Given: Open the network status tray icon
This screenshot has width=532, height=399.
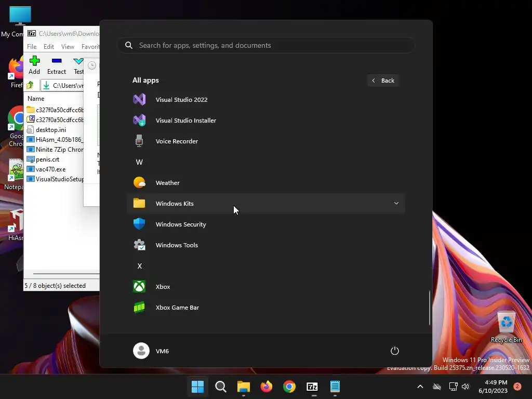Looking at the screenshot, I should [453, 387].
